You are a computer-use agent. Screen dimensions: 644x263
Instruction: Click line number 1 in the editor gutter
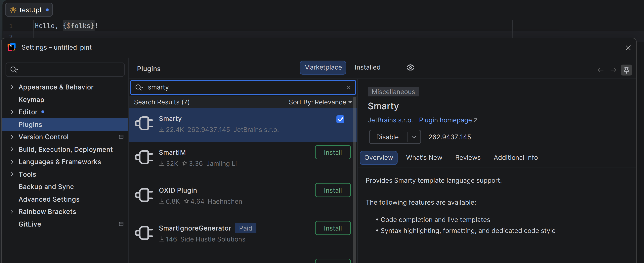[11, 26]
